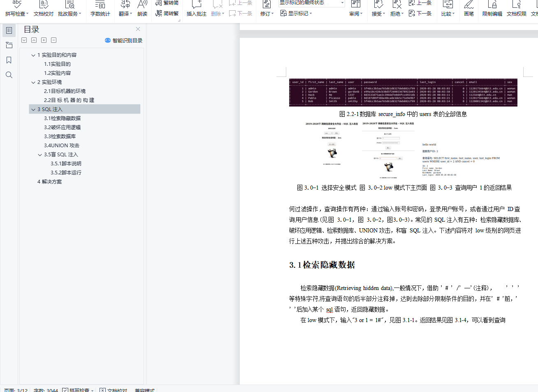Select outline item '3.2破坏应用逻辑'
Image resolution: width=538 pixels, height=392 pixels.
(x=63, y=128)
